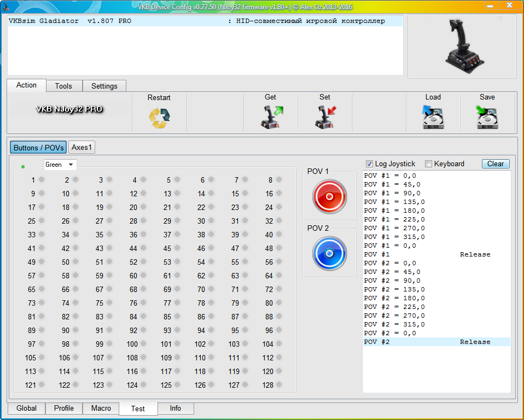Select the 'POV #2 Release' log line

437,342
